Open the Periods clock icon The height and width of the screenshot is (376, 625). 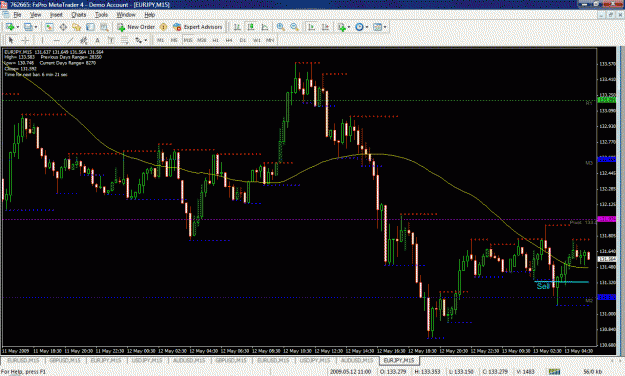click(360, 27)
